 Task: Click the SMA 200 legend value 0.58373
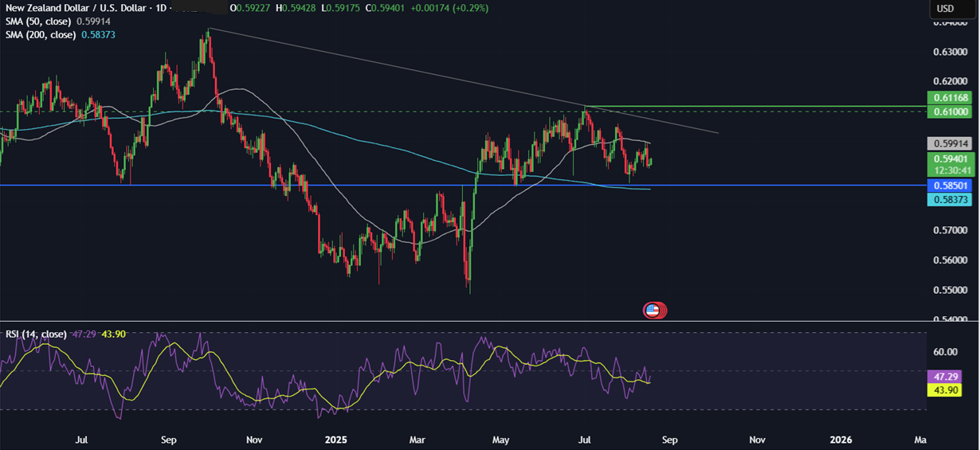(99, 34)
